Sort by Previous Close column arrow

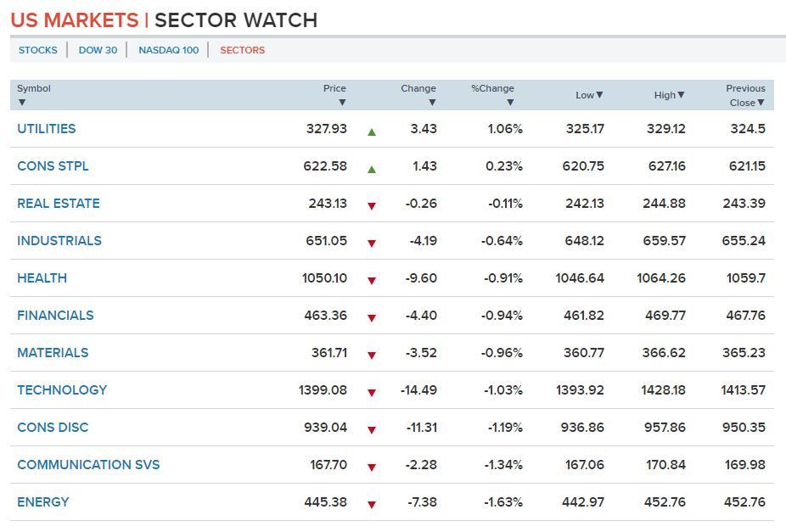[761, 103]
